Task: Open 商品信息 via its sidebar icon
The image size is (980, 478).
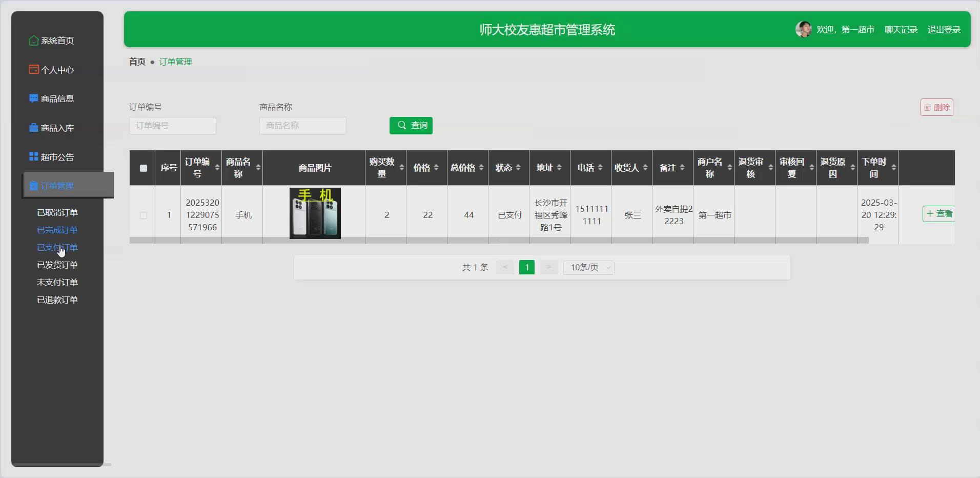Action: 33,98
